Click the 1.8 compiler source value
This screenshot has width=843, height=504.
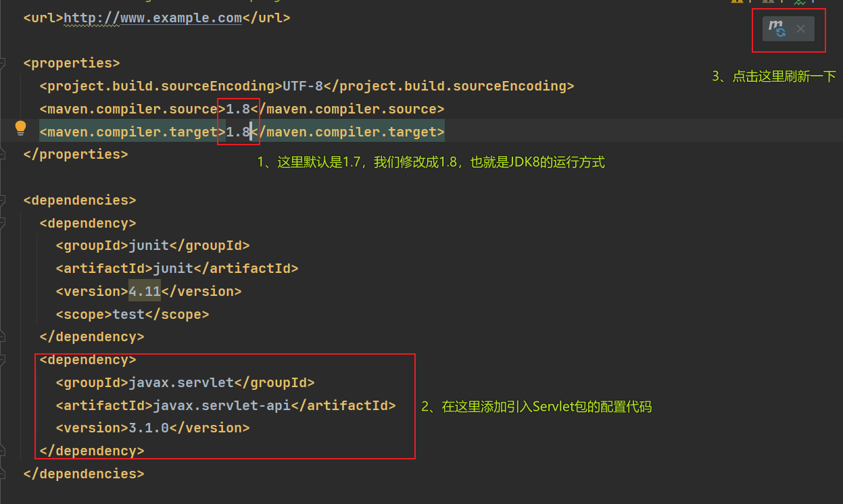tap(238, 108)
